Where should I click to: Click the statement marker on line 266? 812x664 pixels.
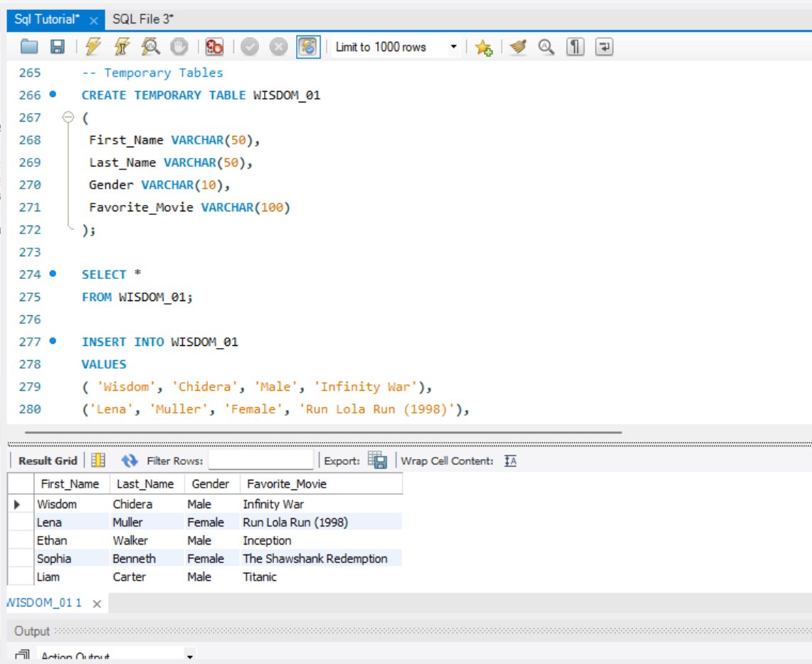pos(53,94)
